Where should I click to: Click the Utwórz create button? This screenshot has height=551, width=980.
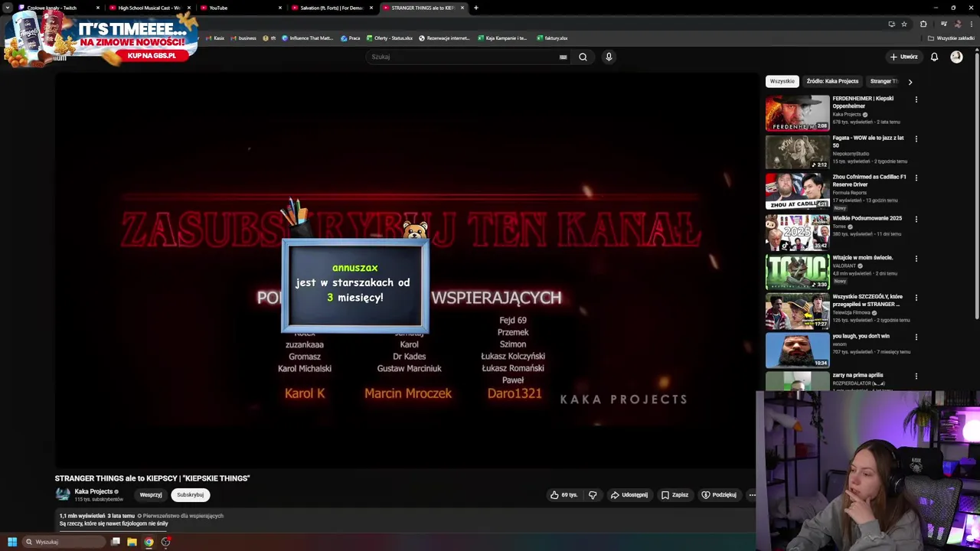[x=903, y=57]
